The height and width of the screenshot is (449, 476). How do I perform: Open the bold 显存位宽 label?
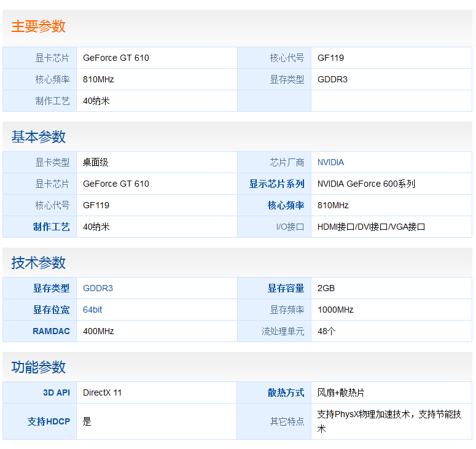point(52,310)
